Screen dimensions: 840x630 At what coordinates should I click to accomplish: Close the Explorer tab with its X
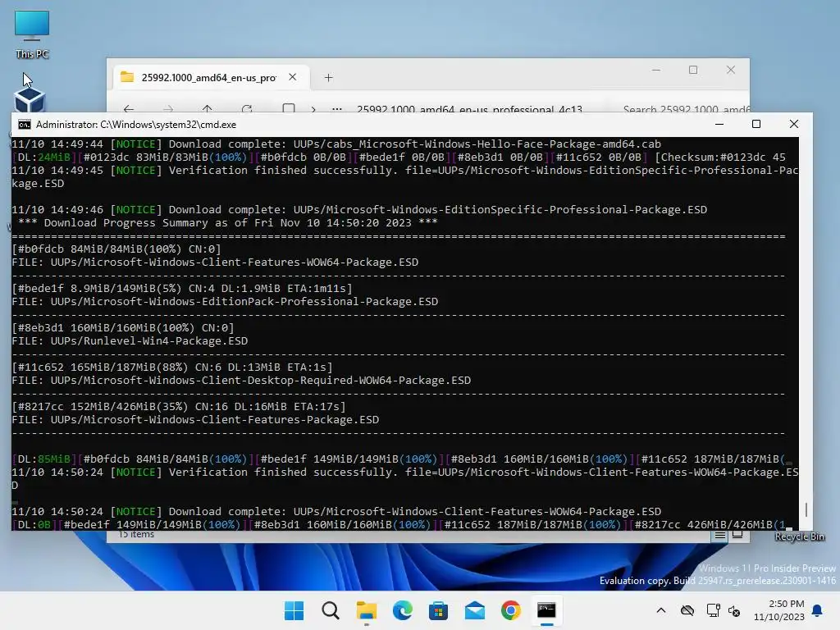(x=293, y=77)
